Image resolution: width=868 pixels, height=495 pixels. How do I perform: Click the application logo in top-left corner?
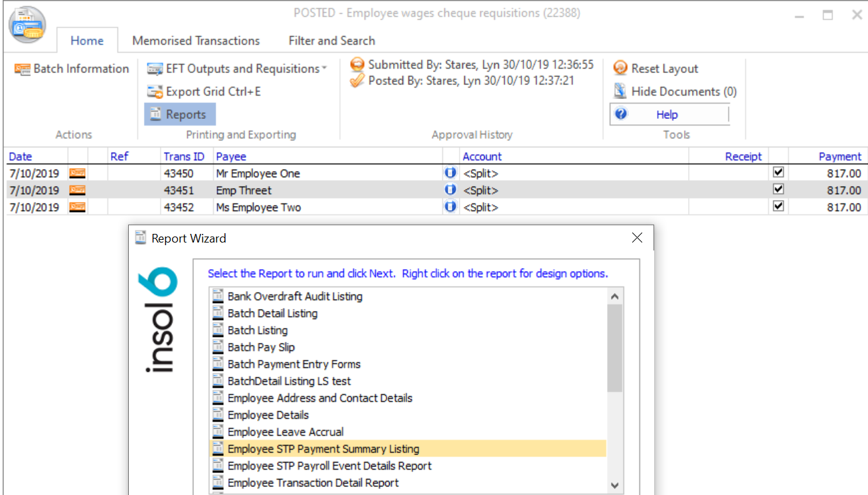tap(27, 25)
